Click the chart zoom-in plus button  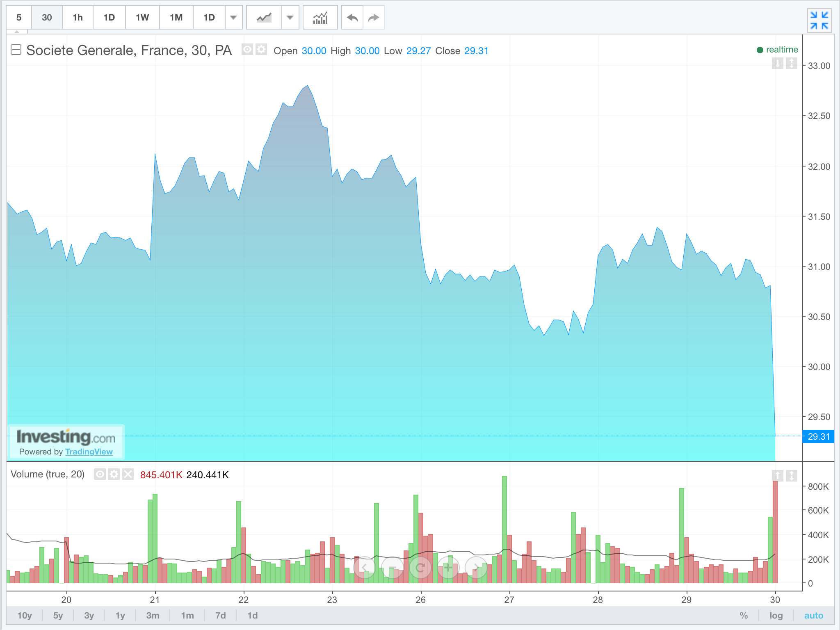pos(448,568)
